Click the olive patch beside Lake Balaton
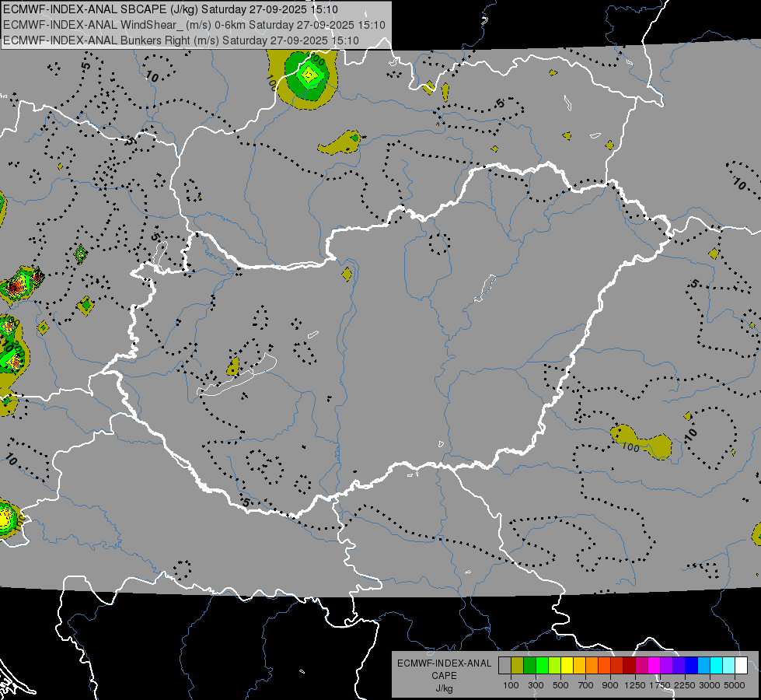The width and height of the screenshot is (761, 700). coord(233,366)
